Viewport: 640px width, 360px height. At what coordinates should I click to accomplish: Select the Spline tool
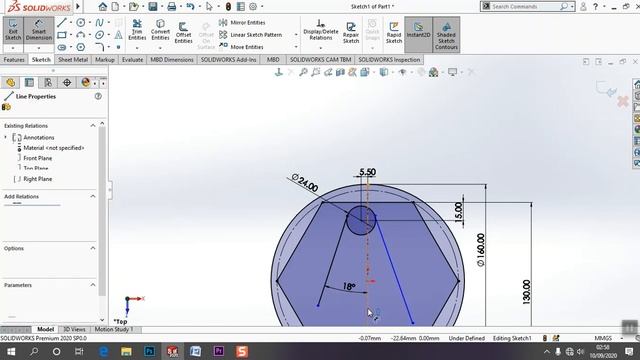(x=100, y=22)
